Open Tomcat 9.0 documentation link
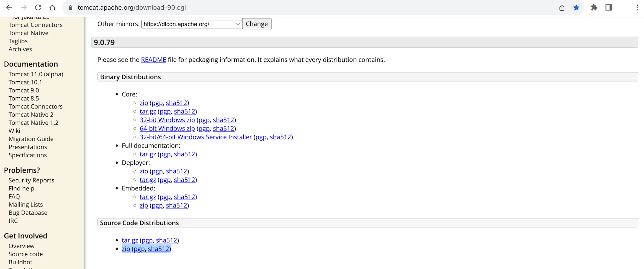The width and height of the screenshot is (644, 269). (x=24, y=90)
